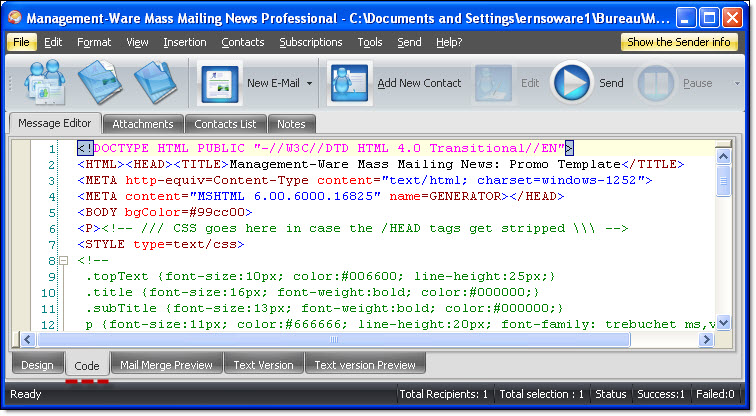The width and height of the screenshot is (756, 416).
Task: Click Show the Sender info button
Action: pyautogui.click(x=679, y=42)
